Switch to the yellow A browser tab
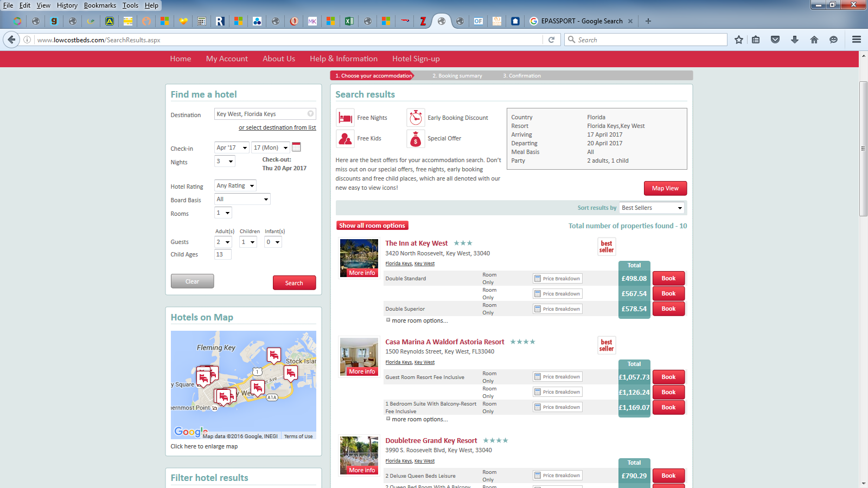Image resolution: width=868 pixels, height=488 pixels. point(110,21)
